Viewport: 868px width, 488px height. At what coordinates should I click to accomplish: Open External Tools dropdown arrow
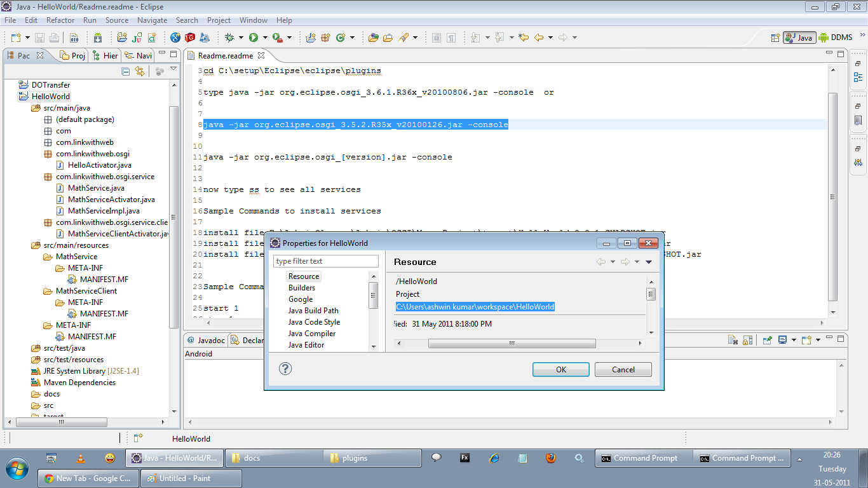(x=289, y=37)
